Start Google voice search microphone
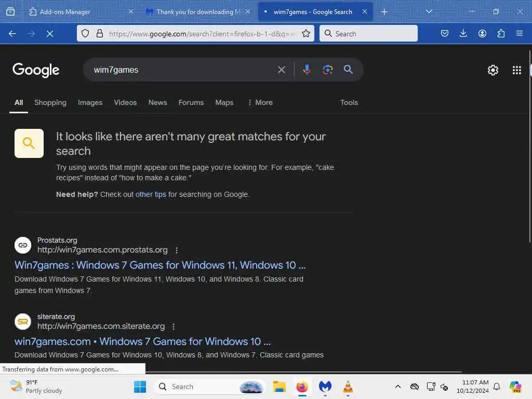 click(x=307, y=70)
